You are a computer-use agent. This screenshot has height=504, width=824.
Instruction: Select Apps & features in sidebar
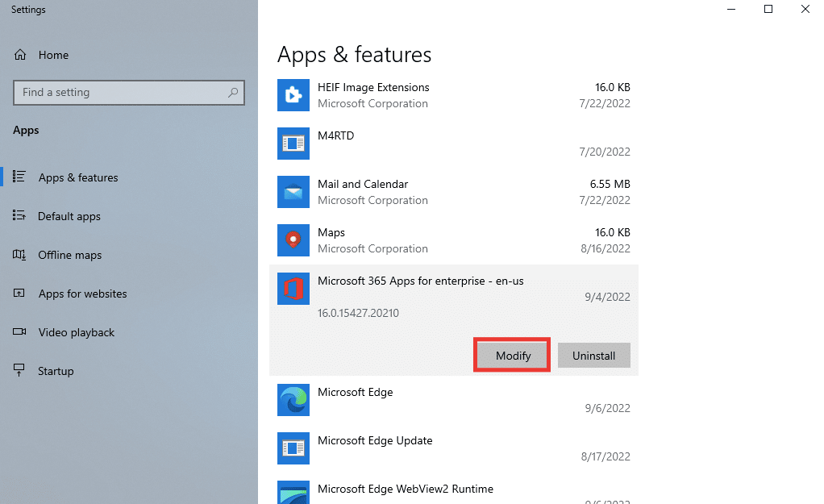78,177
